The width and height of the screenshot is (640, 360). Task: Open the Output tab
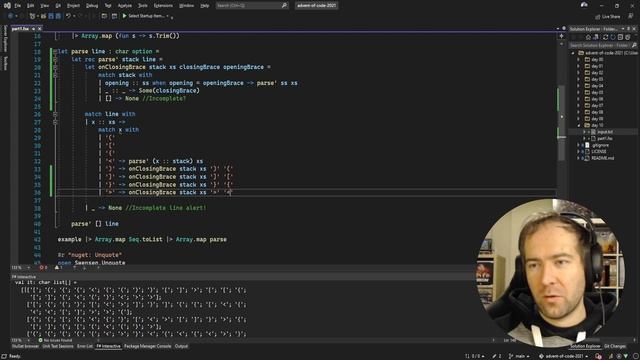181,346
